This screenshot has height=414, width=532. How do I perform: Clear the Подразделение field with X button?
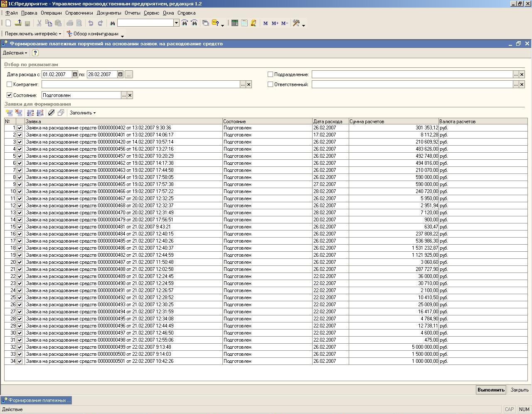pyautogui.click(x=522, y=74)
